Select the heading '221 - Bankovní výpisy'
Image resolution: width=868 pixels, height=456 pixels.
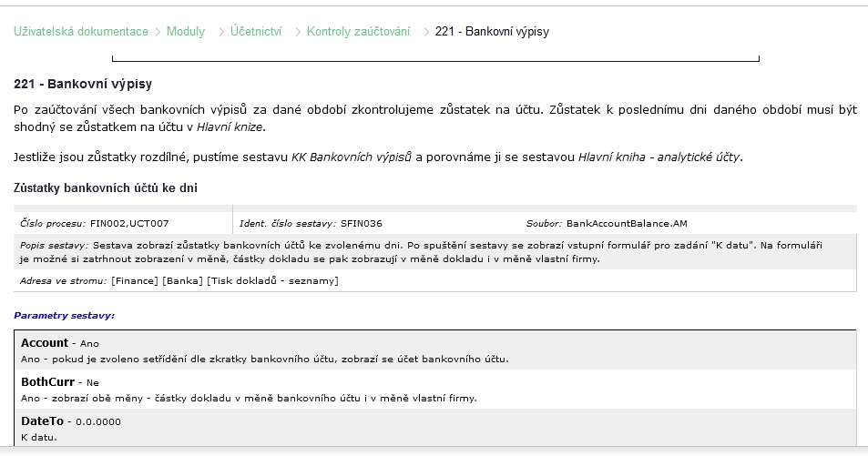click(x=83, y=84)
